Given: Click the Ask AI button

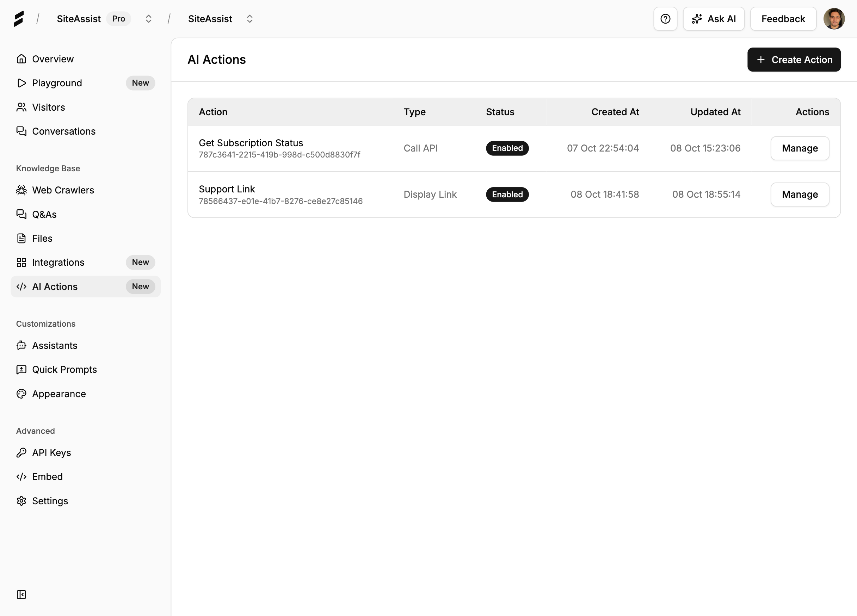Looking at the screenshot, I should (x=714, y=19).
